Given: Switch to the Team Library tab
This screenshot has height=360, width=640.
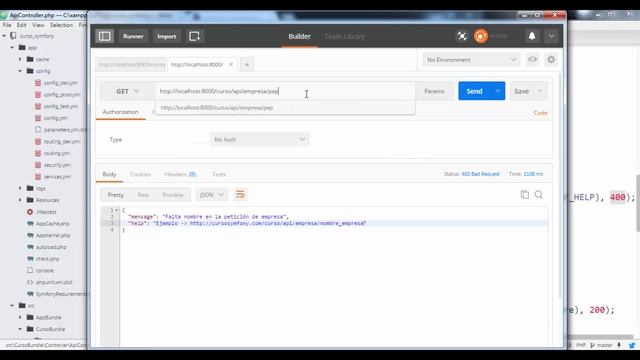Looking at the screenshot, I should [345, 36].
